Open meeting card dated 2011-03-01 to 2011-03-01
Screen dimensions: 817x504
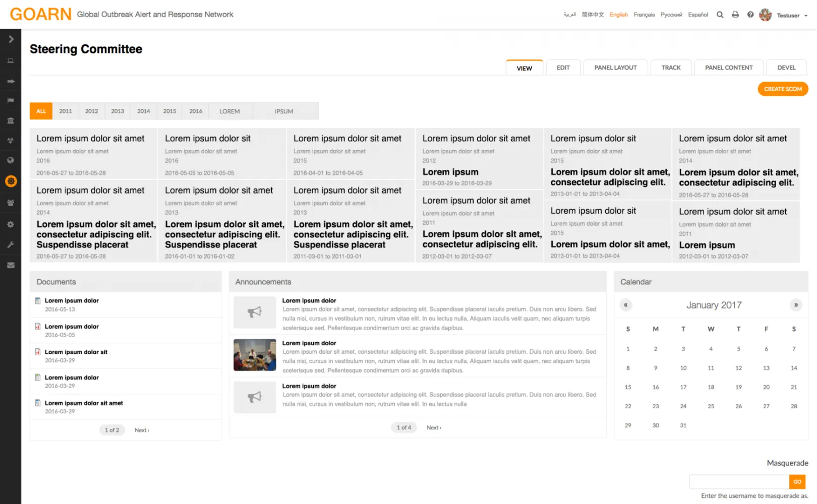click(x=351, y=221)
